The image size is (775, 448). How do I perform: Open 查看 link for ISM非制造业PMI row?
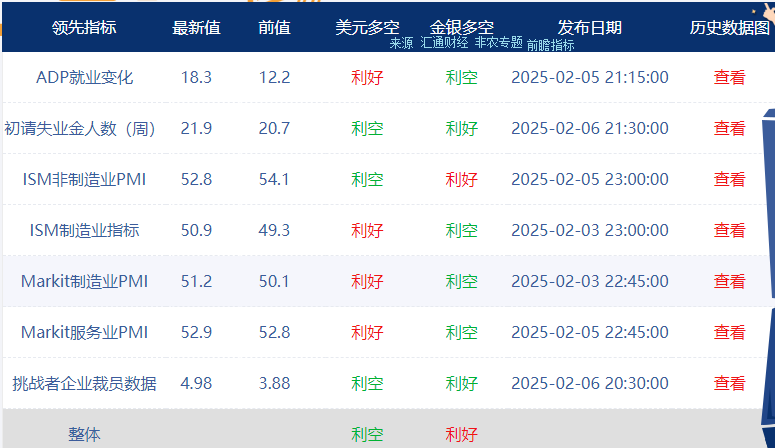coord(729,179)
